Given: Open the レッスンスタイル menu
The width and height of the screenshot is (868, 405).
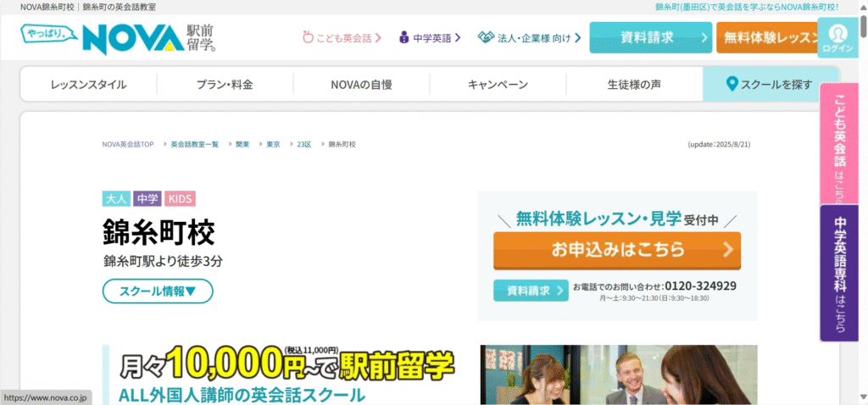Looking at the screenshot, I should [x=88, y=85].
